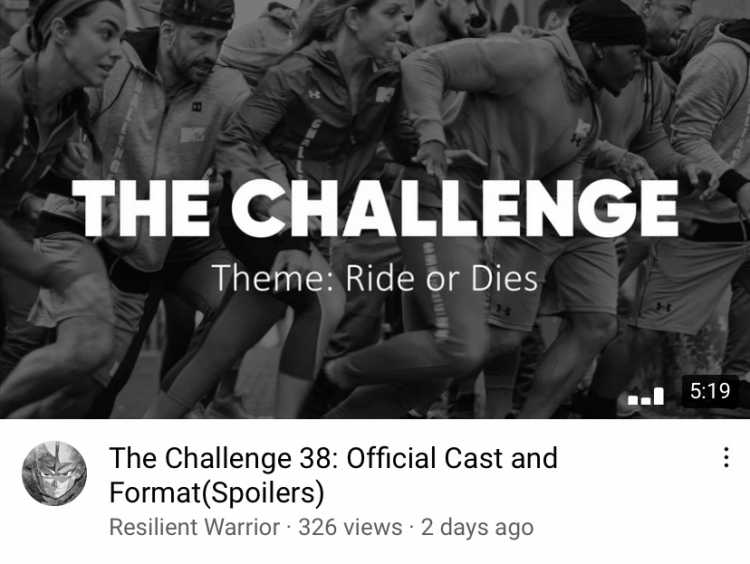
Task: Click the bars icon beside the duration
Action: 646,395
